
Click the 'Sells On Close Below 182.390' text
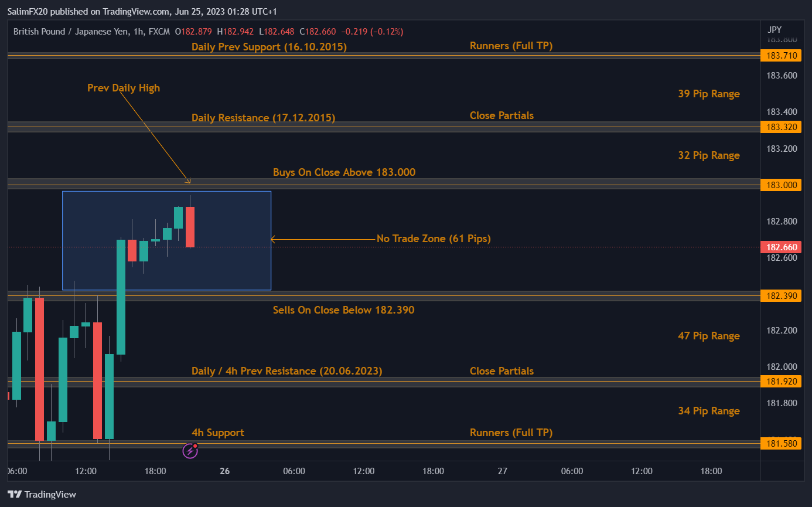[343, 310]
